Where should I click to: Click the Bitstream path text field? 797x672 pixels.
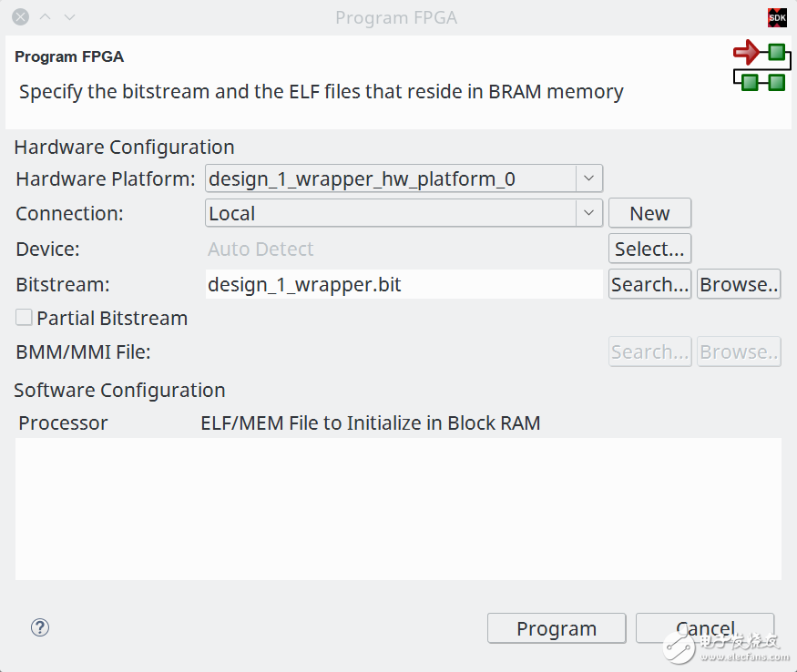(x=404, y=284)
